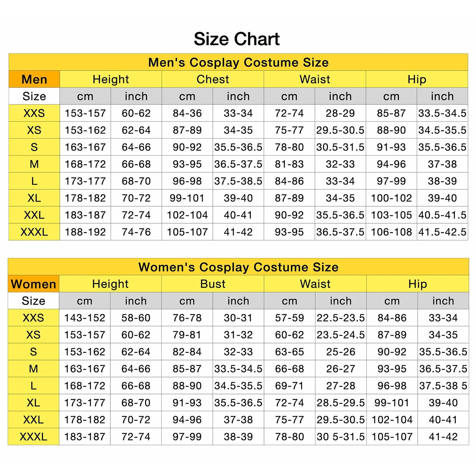Pick the XXXL row label in men's table

[34, 232]
